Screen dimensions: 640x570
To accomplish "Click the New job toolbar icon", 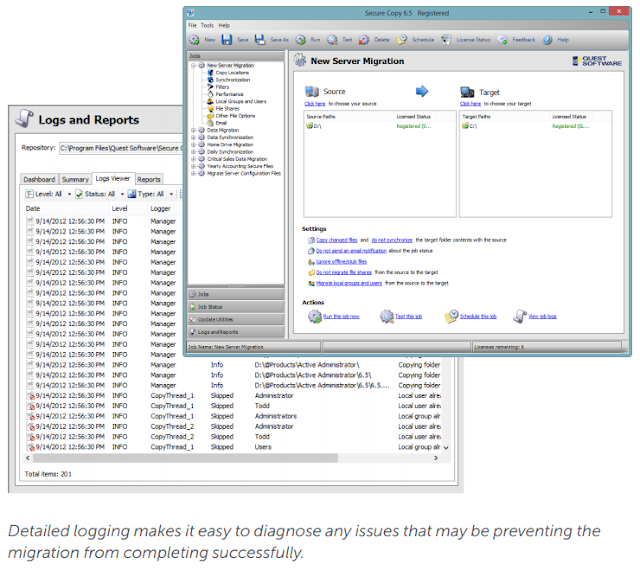I will pyautogui.click(x=194, y=40).
